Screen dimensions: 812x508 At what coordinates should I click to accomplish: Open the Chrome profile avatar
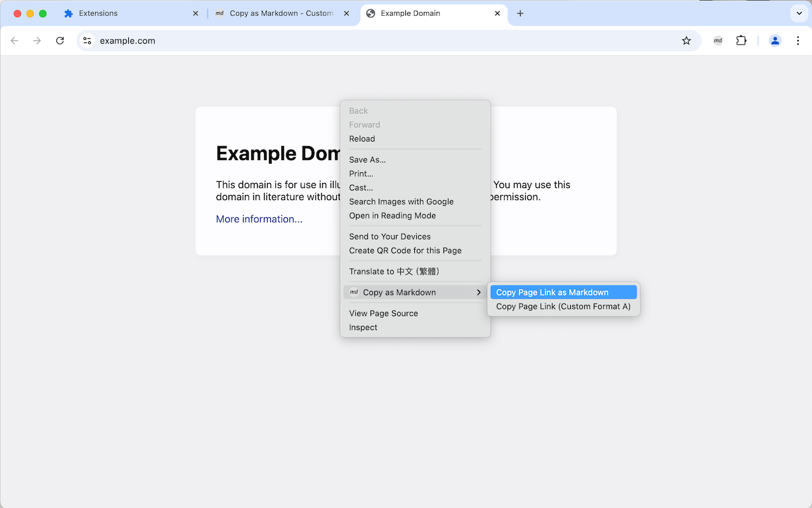[775, 40]
